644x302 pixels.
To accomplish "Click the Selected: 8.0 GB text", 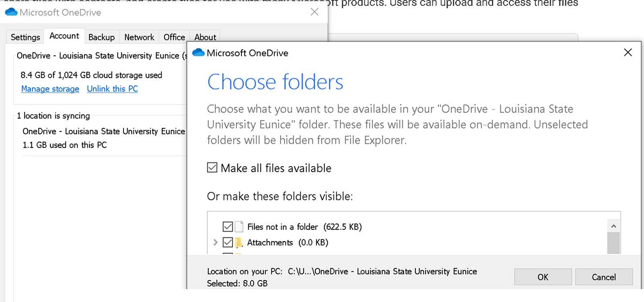I will click(237, 283).
